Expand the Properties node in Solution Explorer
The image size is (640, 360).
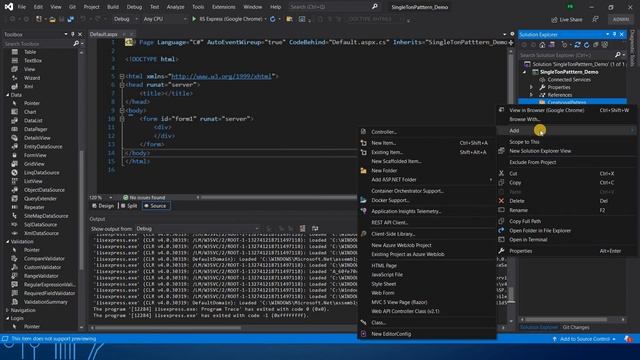(x=531, y=87)
